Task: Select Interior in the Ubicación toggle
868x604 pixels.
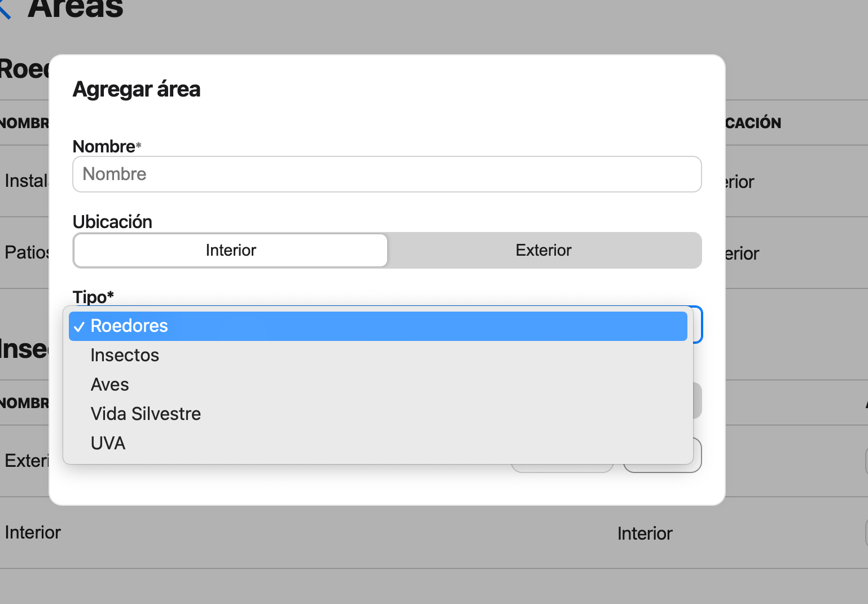Action: [231, 250]
